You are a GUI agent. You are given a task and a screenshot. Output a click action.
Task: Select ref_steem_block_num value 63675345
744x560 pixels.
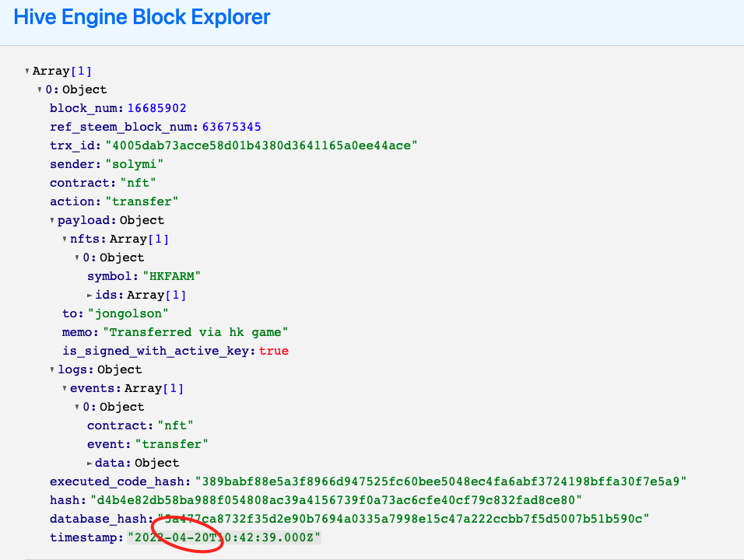point(232,127)
